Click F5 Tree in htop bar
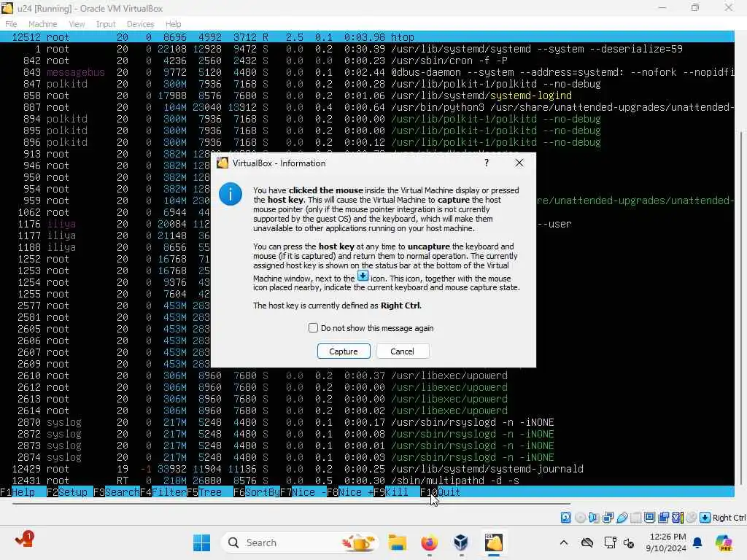 [x=204, y=492]
